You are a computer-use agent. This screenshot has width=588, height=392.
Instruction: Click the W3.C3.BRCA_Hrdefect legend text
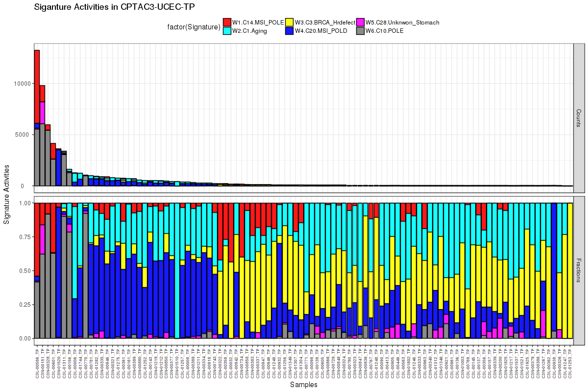[321, 23]
